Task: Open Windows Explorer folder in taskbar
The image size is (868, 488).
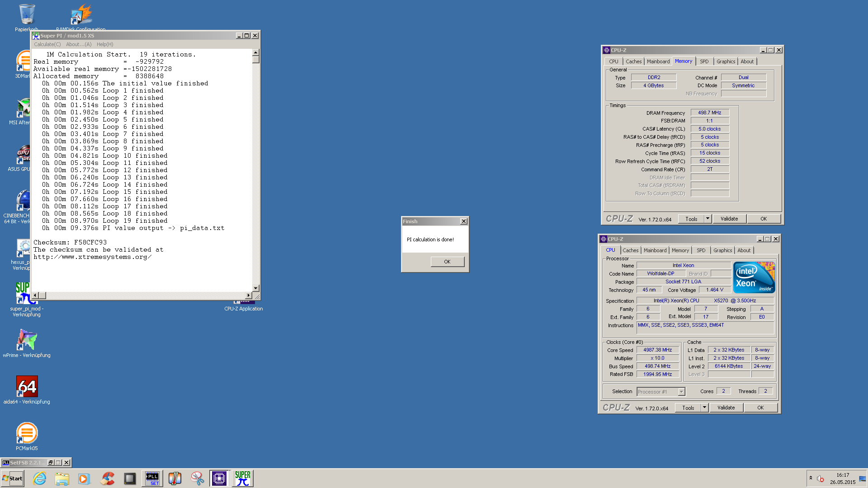Action: (x=62, y=479)
